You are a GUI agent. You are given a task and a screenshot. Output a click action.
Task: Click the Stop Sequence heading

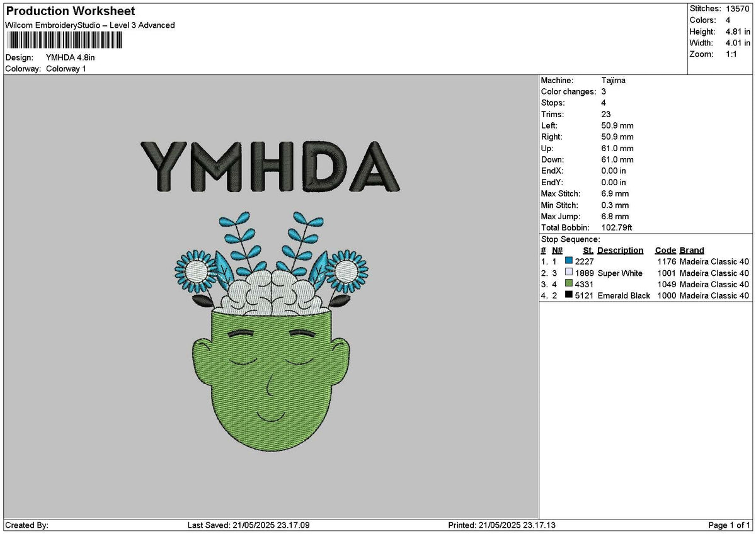pyautogui.click(x=571, y=239)
